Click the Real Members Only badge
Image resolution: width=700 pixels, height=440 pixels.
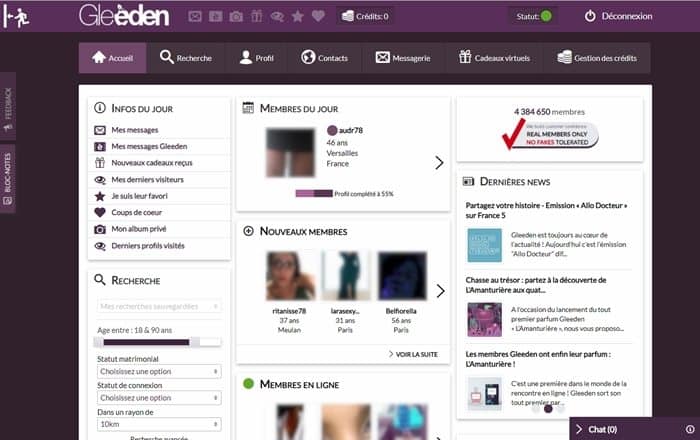pyautogui.click(x=550, y=134)
